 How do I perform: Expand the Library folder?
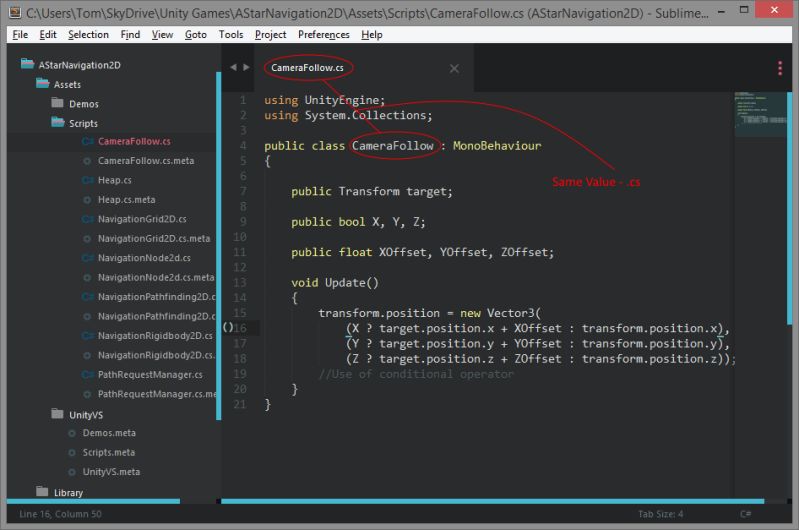pos(42,491)
